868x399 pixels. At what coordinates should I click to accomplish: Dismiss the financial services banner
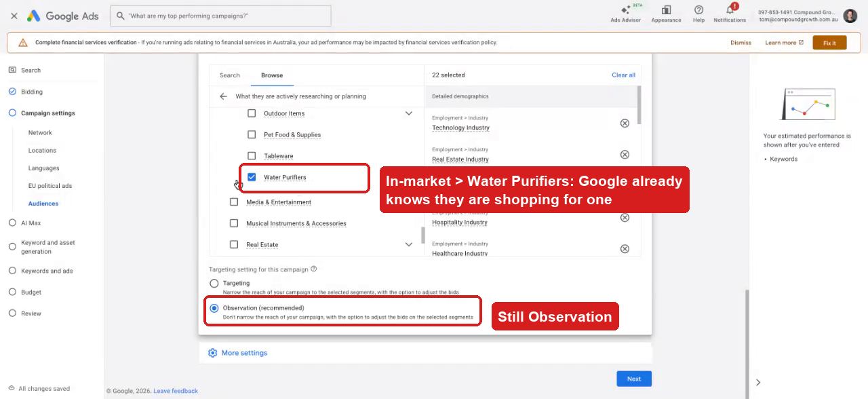(741, 43)
